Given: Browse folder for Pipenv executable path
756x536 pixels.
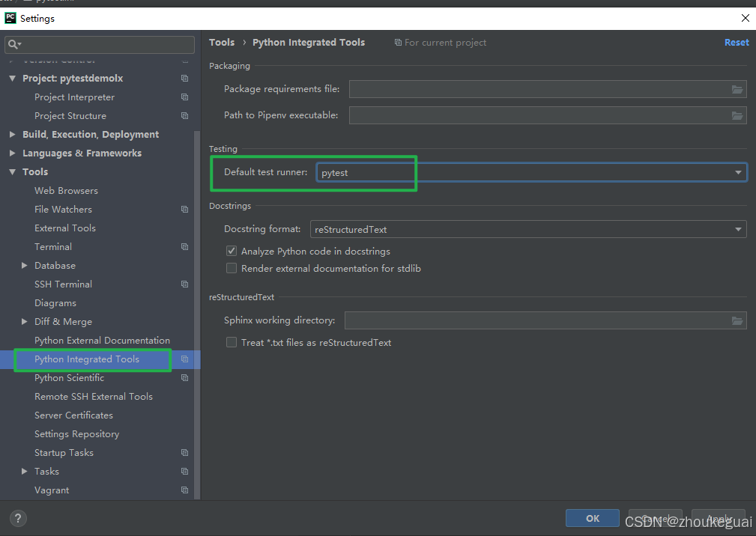Looking at the screenshot, I should coord(737,115).
